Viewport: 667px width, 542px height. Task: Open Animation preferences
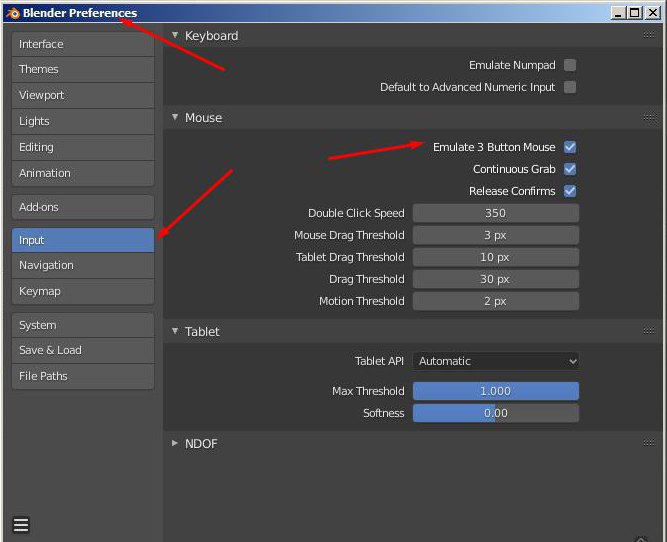click(83, 173)
